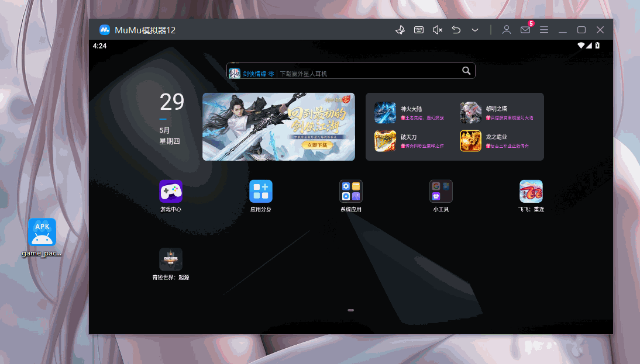This screenshot has width=640, height=364.
Task: Expand more tools chevron in title bar
Action: [x=475, y=30]
